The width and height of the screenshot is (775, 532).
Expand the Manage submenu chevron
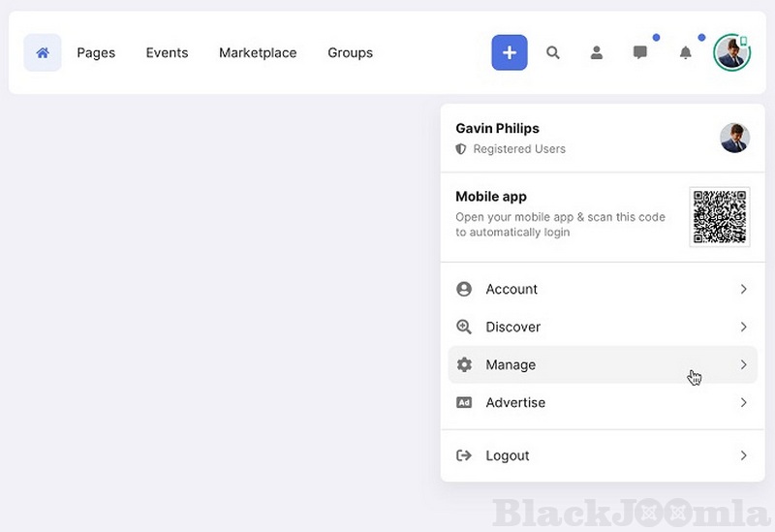click(x=743, y=364)
